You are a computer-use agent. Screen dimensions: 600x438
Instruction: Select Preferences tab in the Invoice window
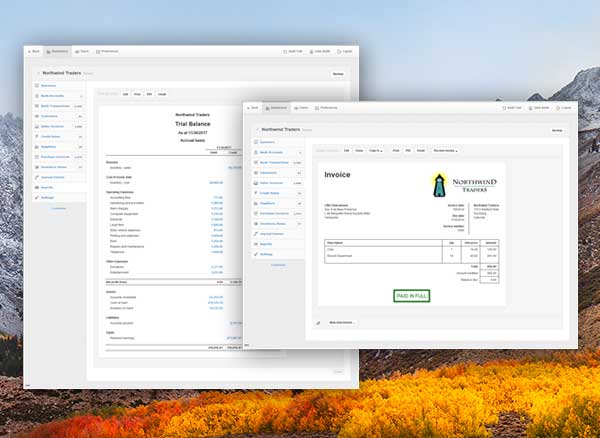[326, 108]
